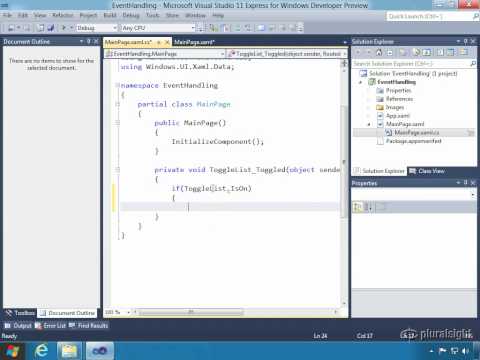Click the Visual Studio taskbar icon
The image size is (480, 360).
(100, 351)
